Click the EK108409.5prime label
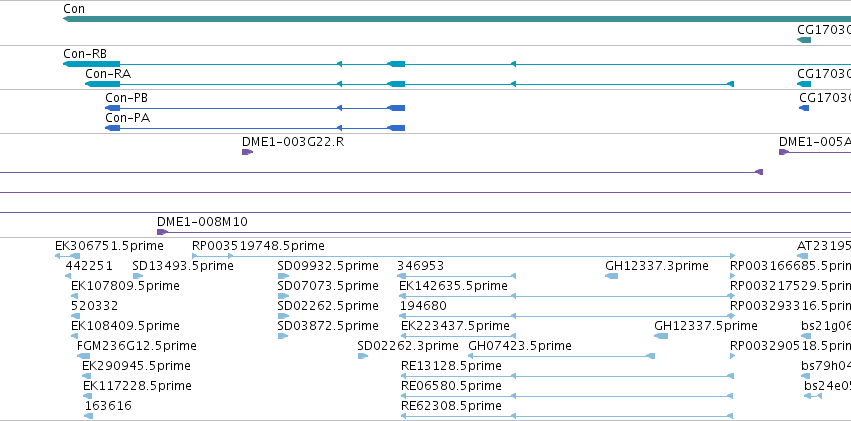 [125, 326]
